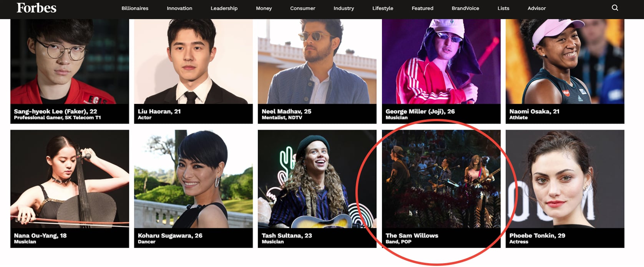Open the Advisor section
The image size is (644, 267).
536,8
